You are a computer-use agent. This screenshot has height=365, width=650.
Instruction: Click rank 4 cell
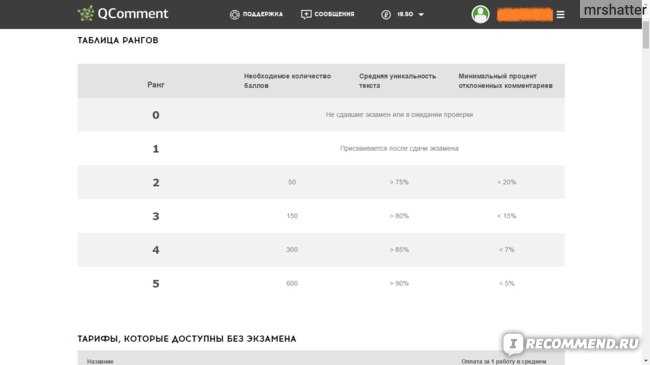coord(156,250)
